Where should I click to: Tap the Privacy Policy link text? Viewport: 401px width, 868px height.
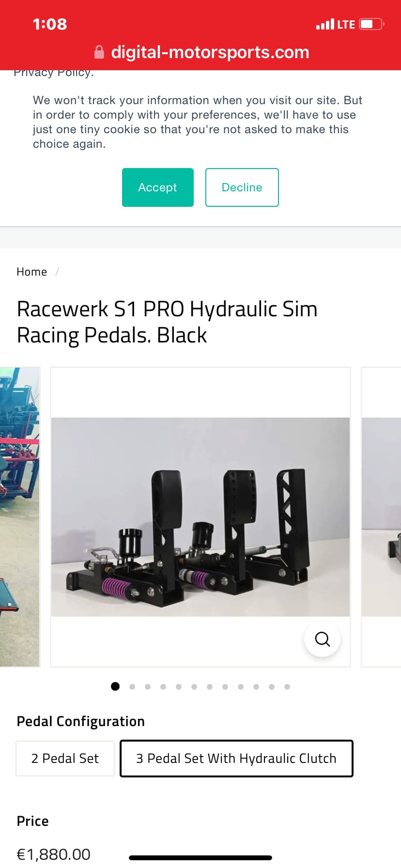(x=54, y=73)
